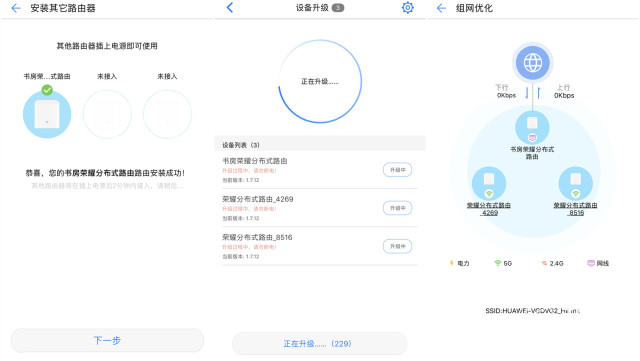This screenshot has height=361, width=640.
Task: Tap the 书房荣…式路由 label above router circle
Action: pyautogui.click(x=47, y=76)
